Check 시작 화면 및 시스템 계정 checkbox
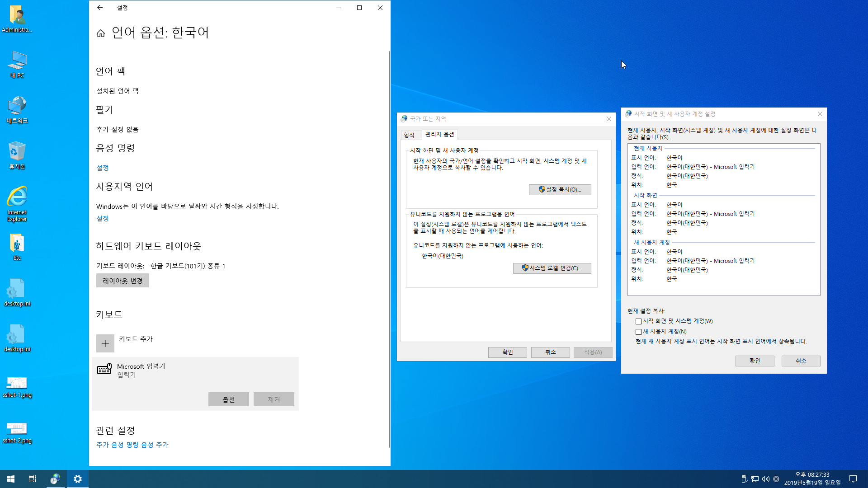868x488 pixels. point(638,321)
